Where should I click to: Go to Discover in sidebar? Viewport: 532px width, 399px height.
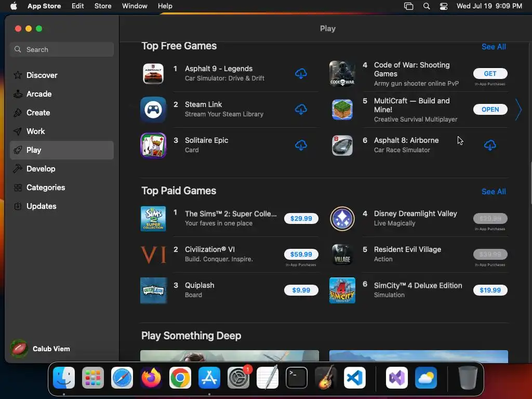coord(62,75)
